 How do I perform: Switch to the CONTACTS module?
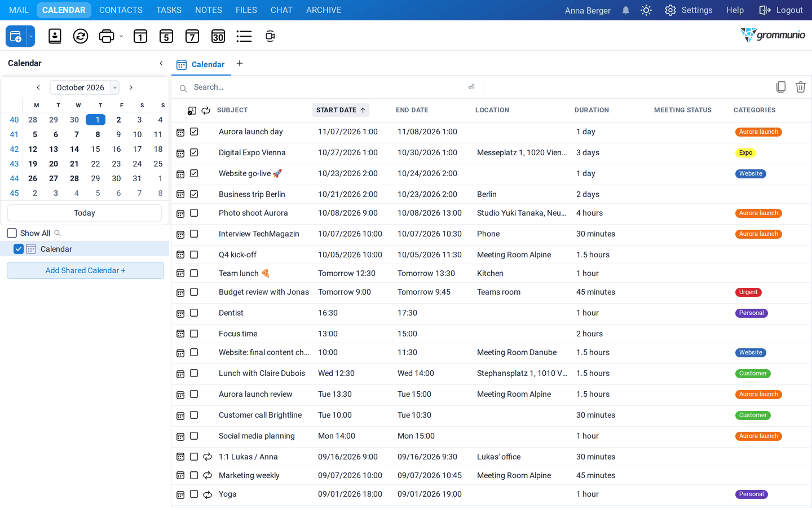coord(121,10)
